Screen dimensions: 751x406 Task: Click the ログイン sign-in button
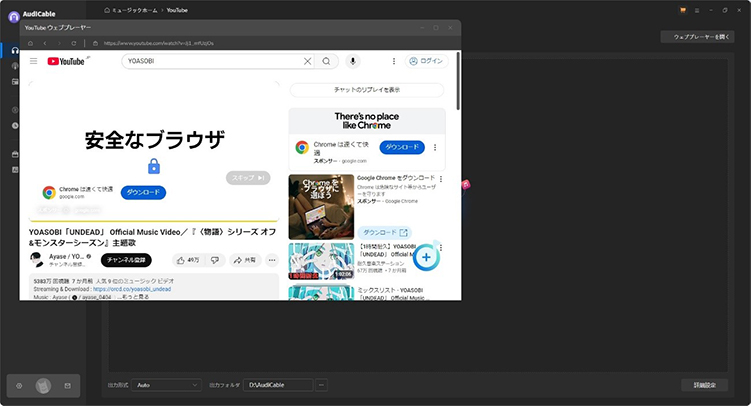[x=427, y=61]
